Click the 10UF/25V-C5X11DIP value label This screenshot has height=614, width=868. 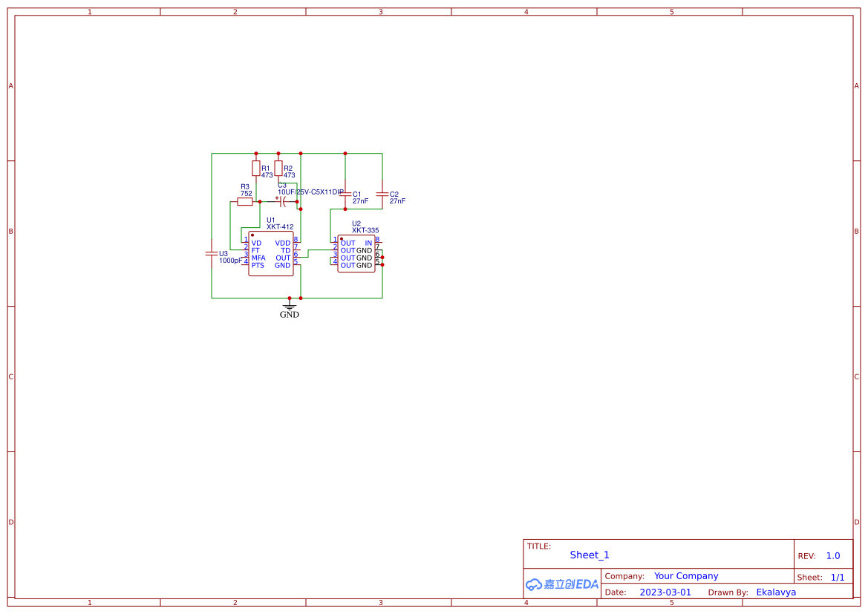tap(309, 192)
